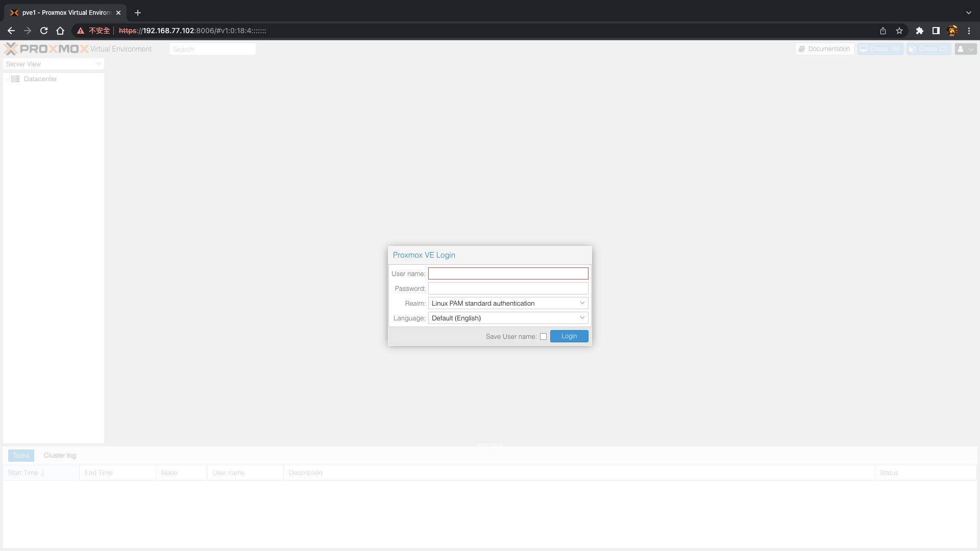
Task: Sort by Description column header
Action: 579,473
